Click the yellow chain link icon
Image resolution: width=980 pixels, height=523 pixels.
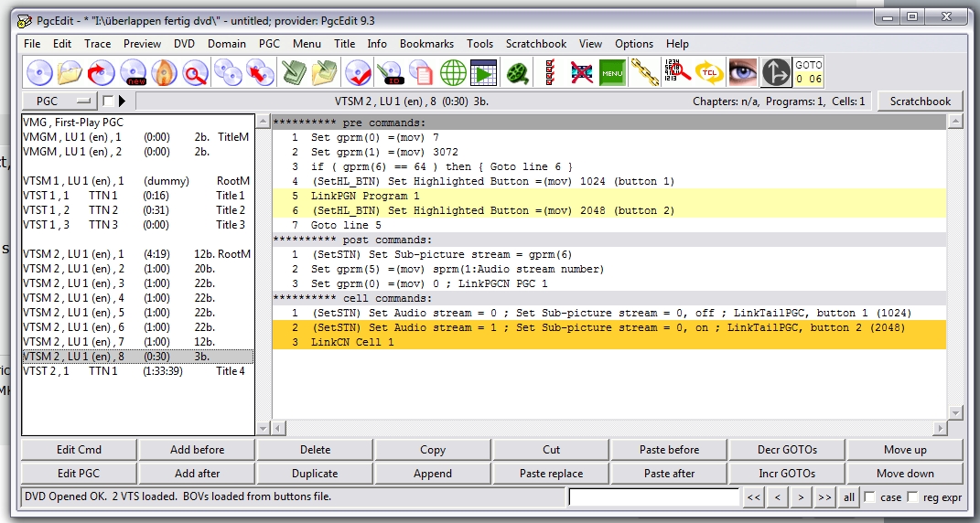pos(644,71)
